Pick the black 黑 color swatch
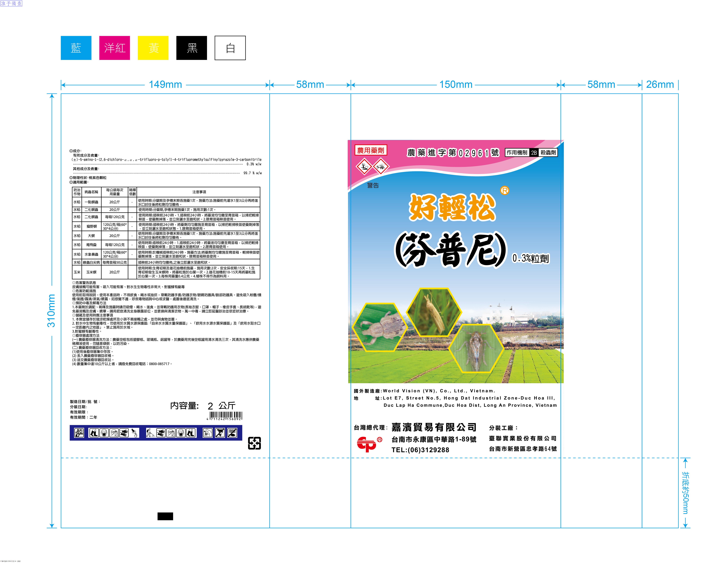 point(192,48)
